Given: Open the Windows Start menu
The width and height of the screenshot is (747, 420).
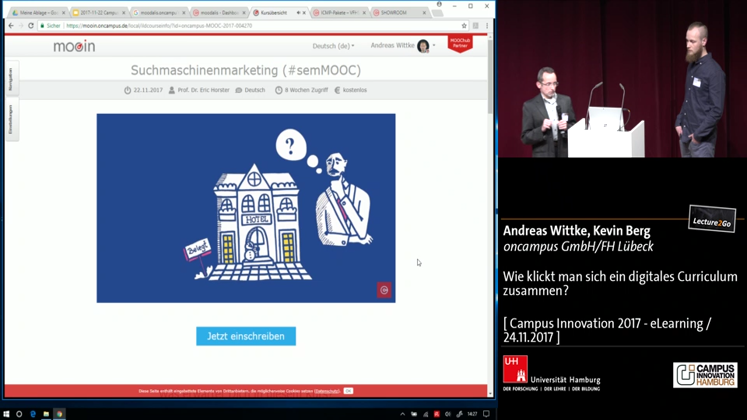Looking at the screenshot, I should [6, 414].
